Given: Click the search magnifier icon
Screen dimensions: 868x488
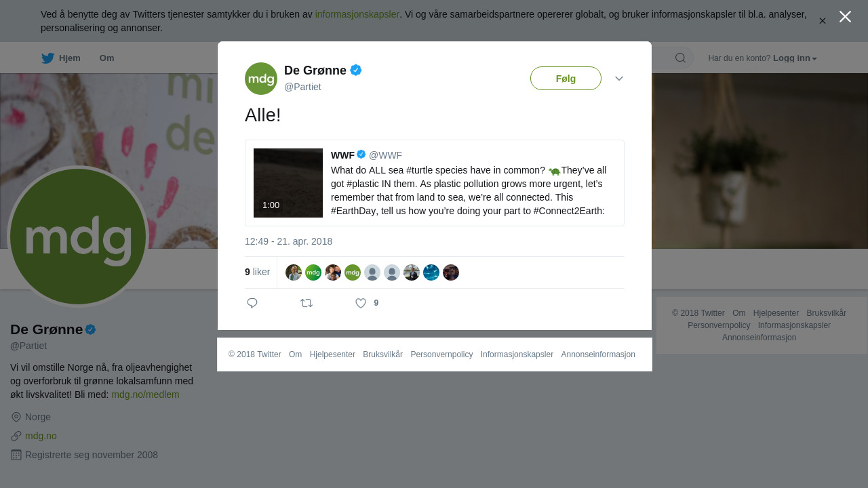Looking at the screenshot, I should point(680,58).
